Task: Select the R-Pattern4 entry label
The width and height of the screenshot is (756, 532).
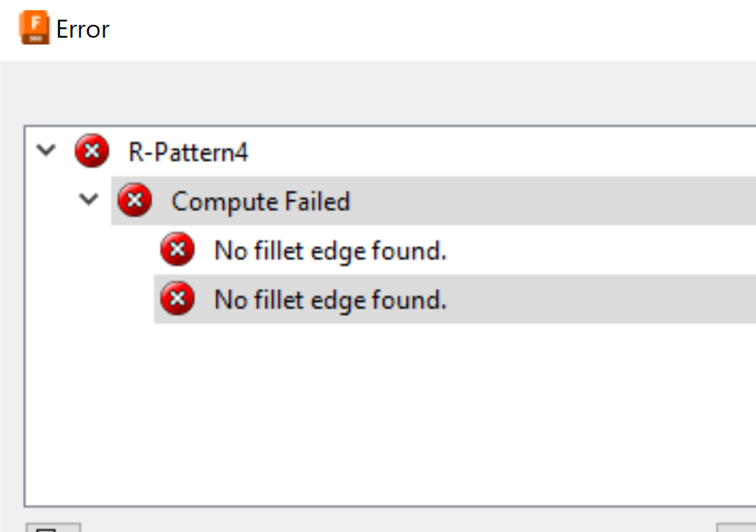Action: tap(188, 152)
